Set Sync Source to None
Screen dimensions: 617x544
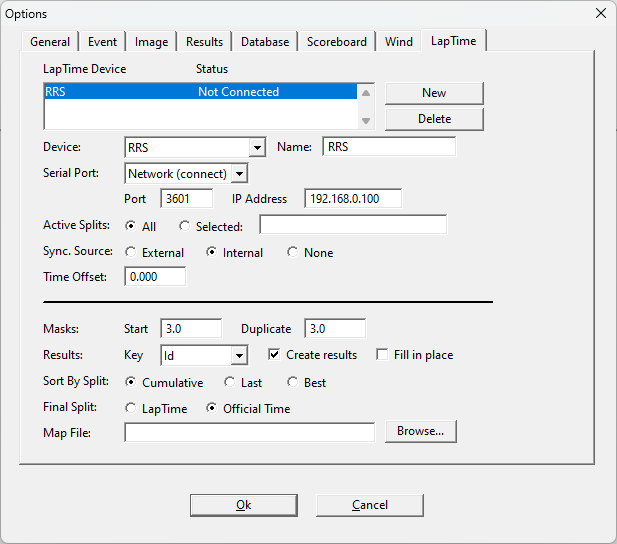310,252
